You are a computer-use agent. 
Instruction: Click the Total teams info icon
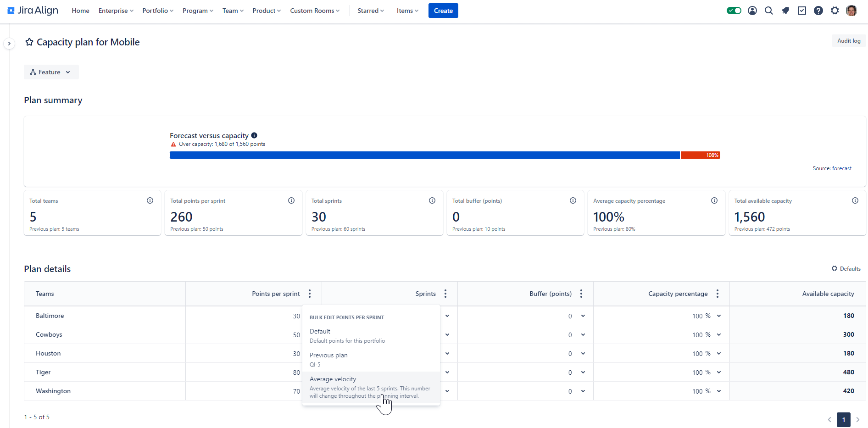click(x=150, y=200)
